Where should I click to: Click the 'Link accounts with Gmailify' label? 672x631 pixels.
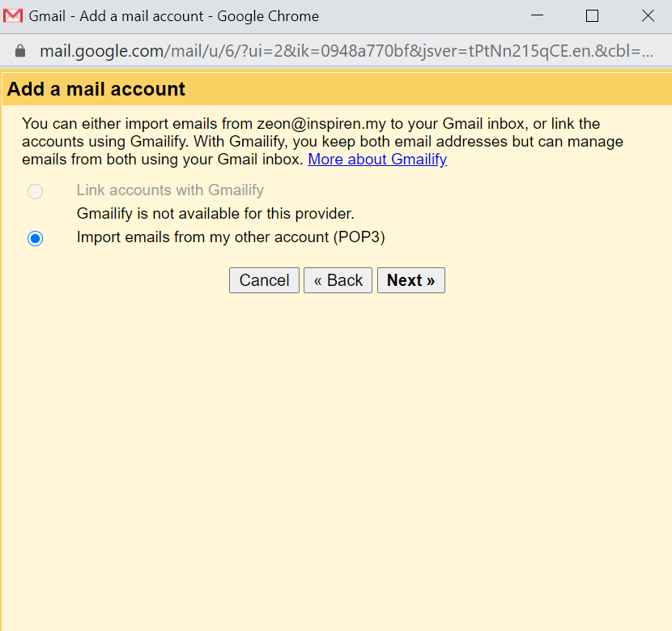[170, 190]
